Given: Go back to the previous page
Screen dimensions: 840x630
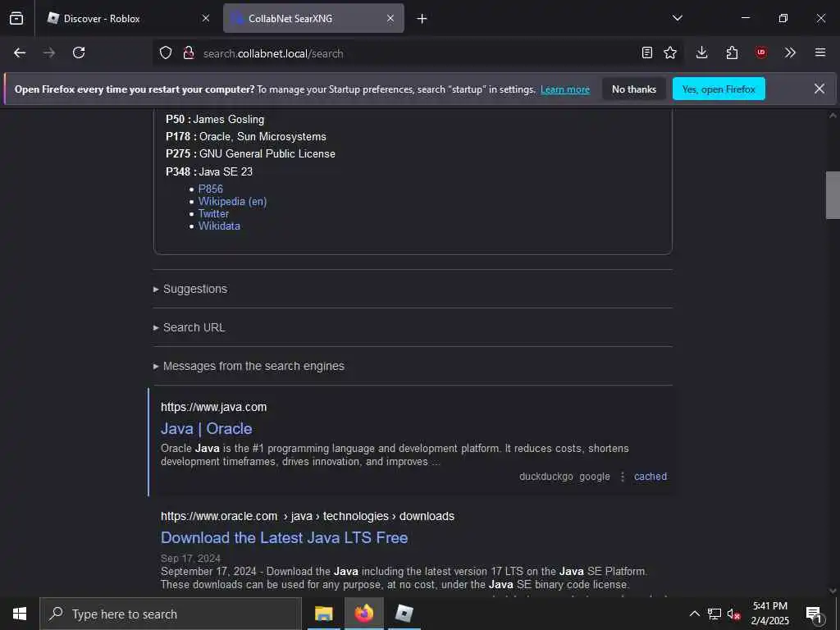Looking at the screenshot, I should (x=20, y=52).
